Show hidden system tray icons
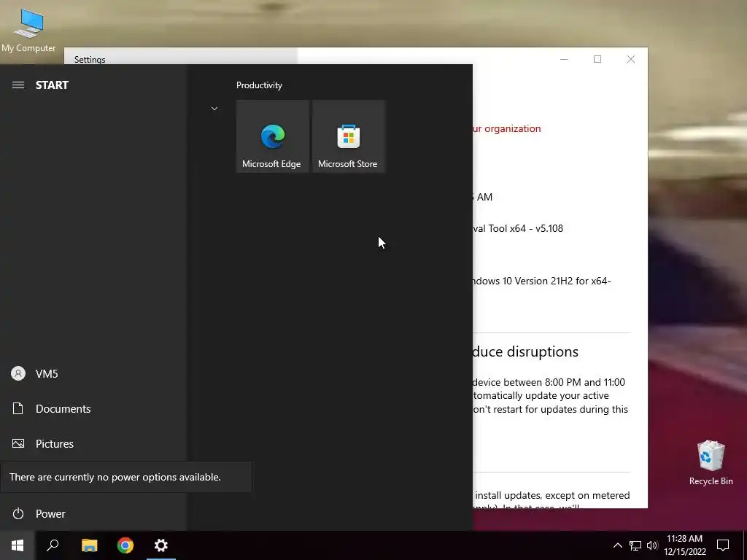 click(x=617, y=545)
